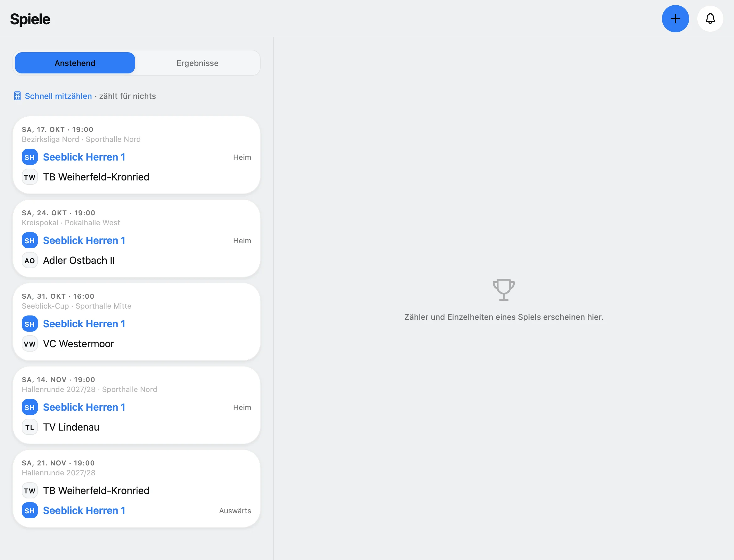The width and height of the screenshot is (734, 560).
Task: Click SH badge in the 21. Nov game
Action: [x=30, y=510]
